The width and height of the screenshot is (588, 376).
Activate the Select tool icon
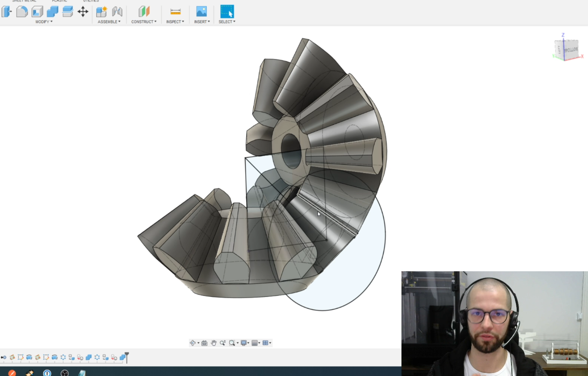coord(227,12)
